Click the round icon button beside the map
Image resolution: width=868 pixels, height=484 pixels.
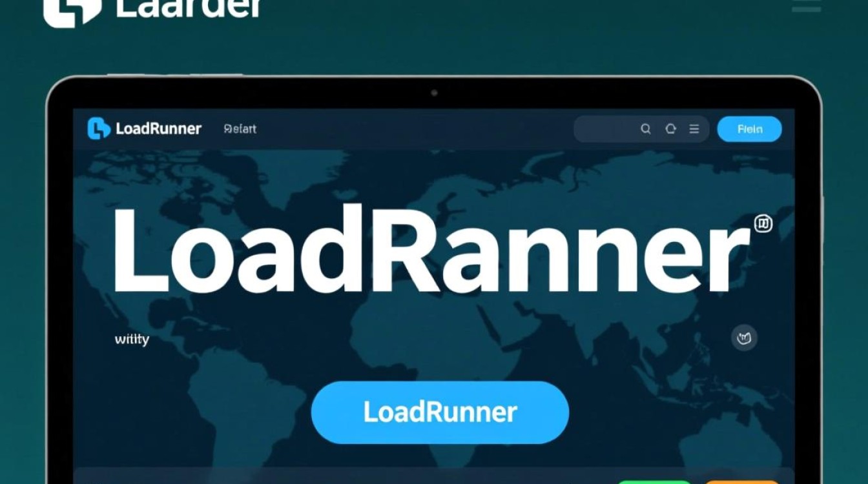coord(744,338)
